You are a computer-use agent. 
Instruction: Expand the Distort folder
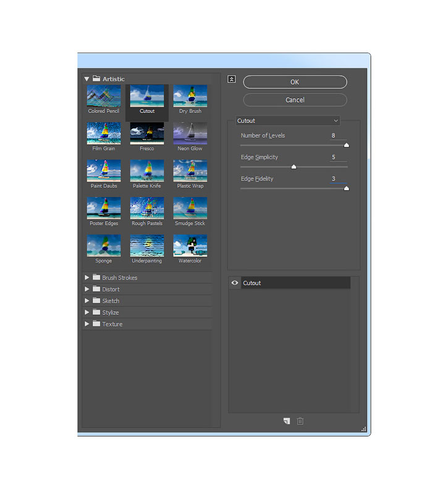tap(87, 289)
